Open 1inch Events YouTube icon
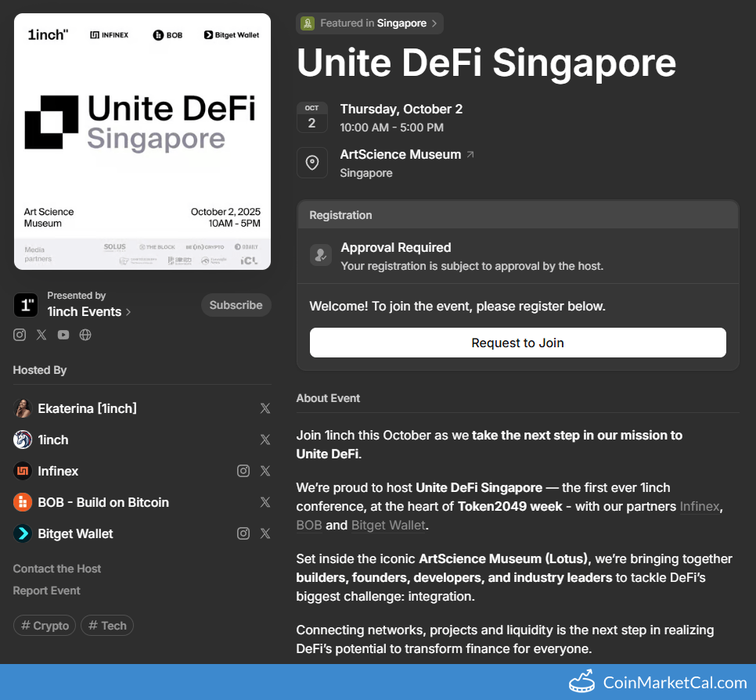The image size is (756, 700). click(x=63, y=335)
